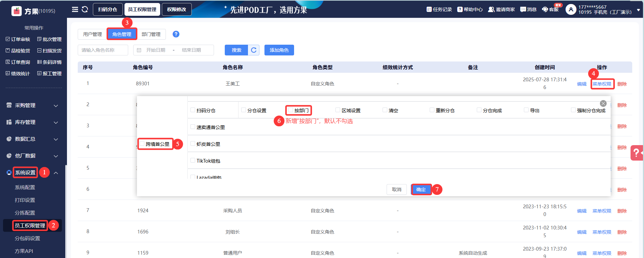Switch to the 部门管理 tab
This screenshot has width=644, height=258.
click(151, 34)
